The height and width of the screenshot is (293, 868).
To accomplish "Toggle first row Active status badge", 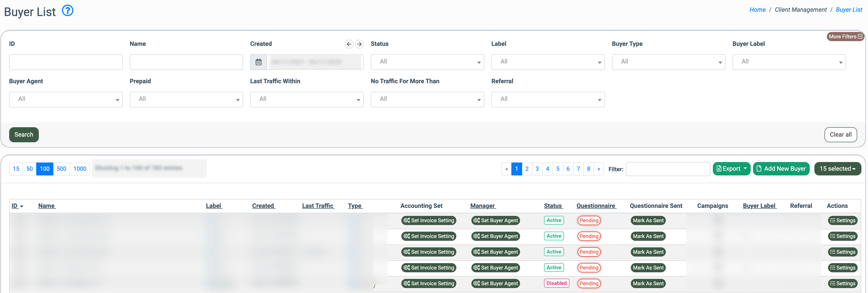I will pos(554,220).
